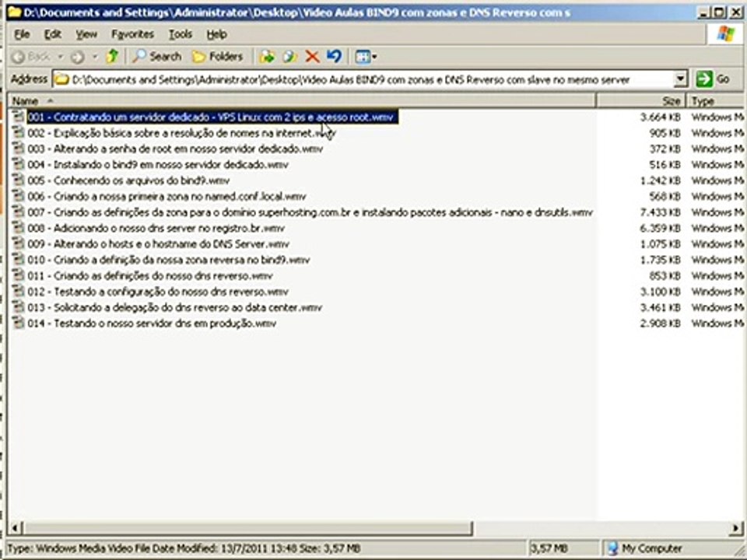Select file 006 - Criando a nossa primeira zona
The width and height of the screenshot is (747, 560).
(167, 197)
